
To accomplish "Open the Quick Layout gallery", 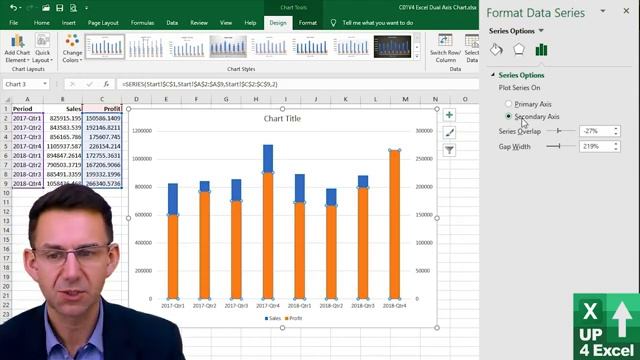I will (x=42, y=49).
